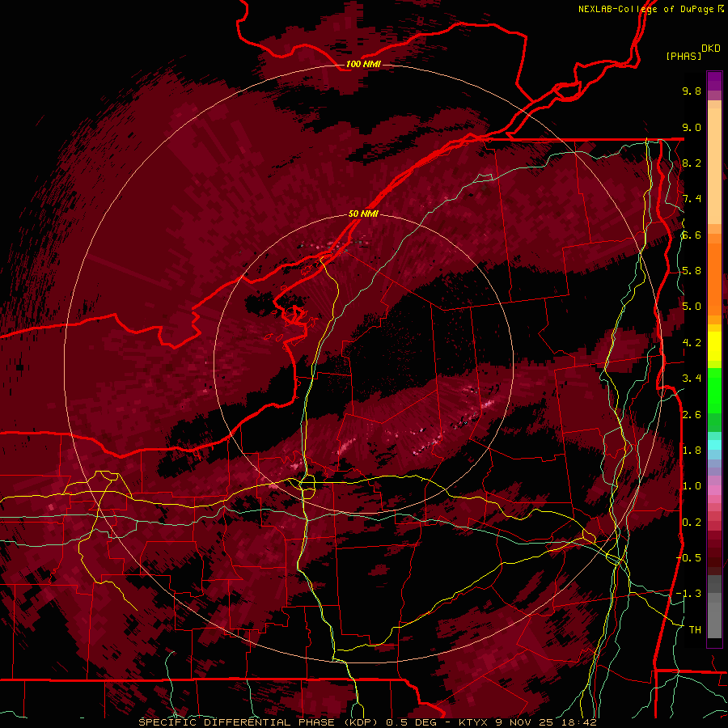Click the 3.4 color scale label
728x728 pixels.
692,379
